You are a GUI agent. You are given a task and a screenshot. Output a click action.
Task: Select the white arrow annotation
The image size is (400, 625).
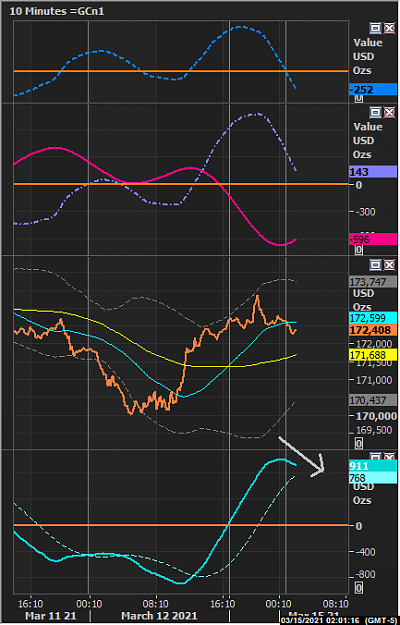pyautogui.click(x=302, y=456)
